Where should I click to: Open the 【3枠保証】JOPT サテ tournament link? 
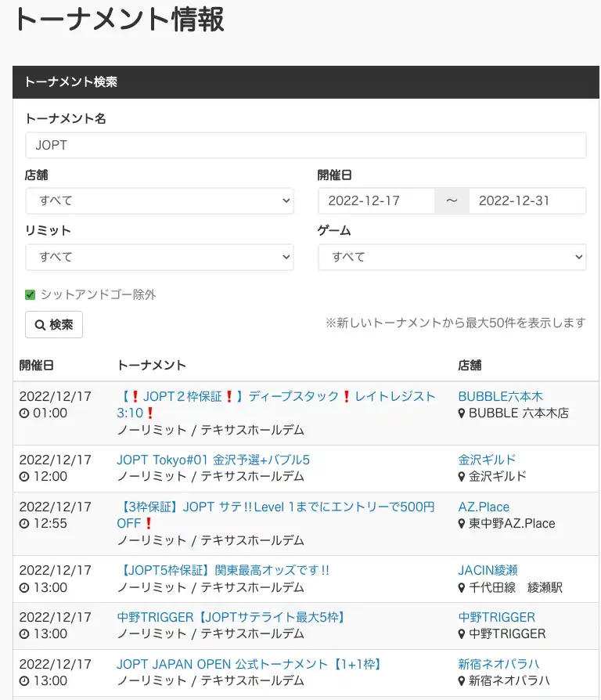click(275, 514)
